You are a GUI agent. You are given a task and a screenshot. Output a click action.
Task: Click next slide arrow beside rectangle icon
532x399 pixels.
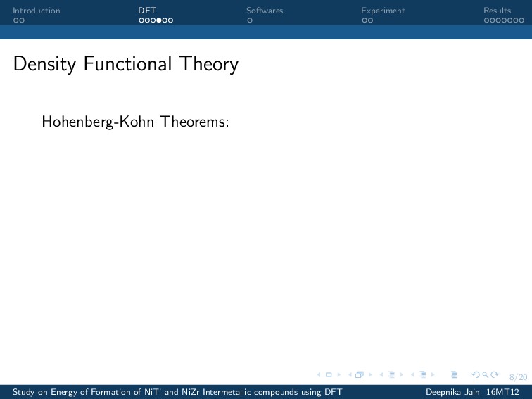[339, 374]
